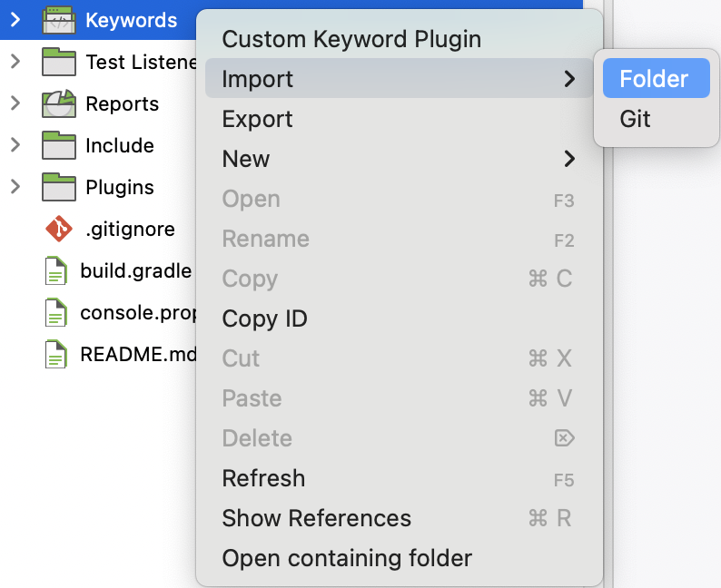721x588 pixels.
Task: Select the console.properties file
Action: (136, 312)
